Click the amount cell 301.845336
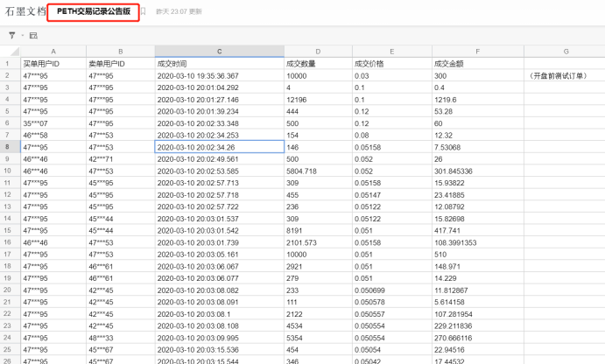Viewport: 605px width, 364px height. pyautogui.click(x=478, y=171)
